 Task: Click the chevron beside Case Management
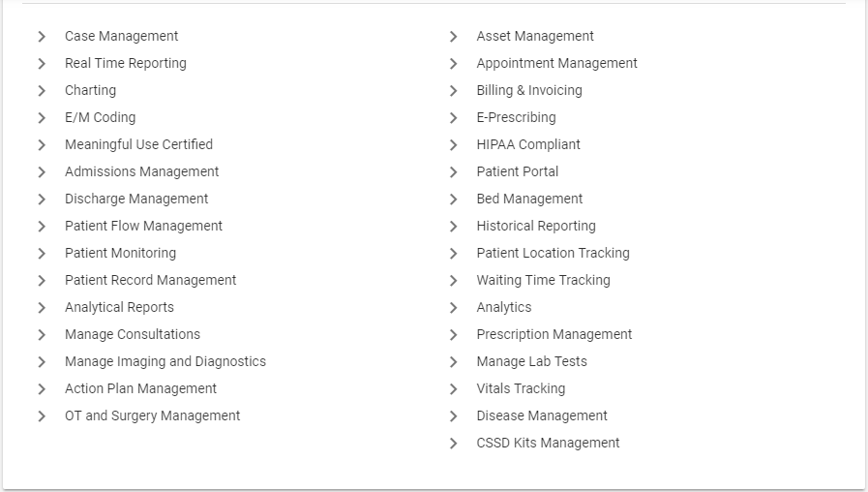42,37
